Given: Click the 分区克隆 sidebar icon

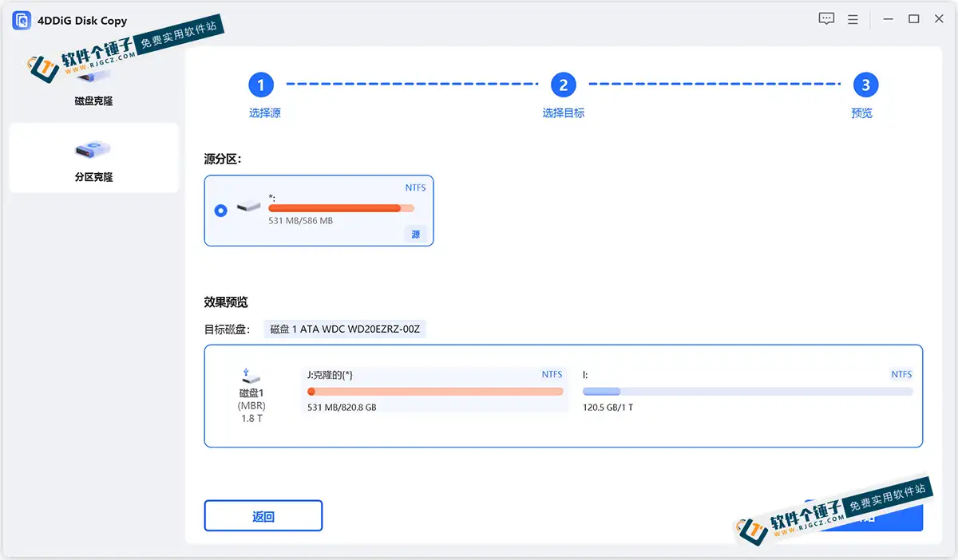Looking at the screenshot, I should tap(93, 149).
